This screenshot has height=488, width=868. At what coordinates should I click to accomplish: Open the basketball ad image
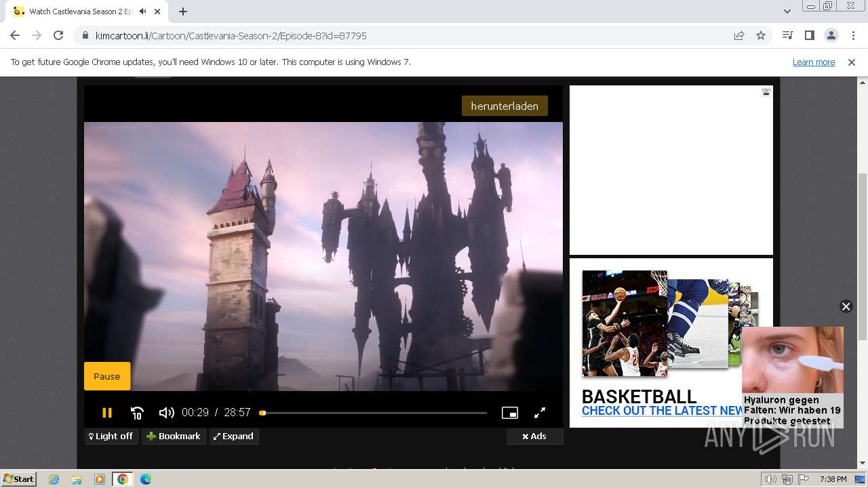[x=625, y=323]
